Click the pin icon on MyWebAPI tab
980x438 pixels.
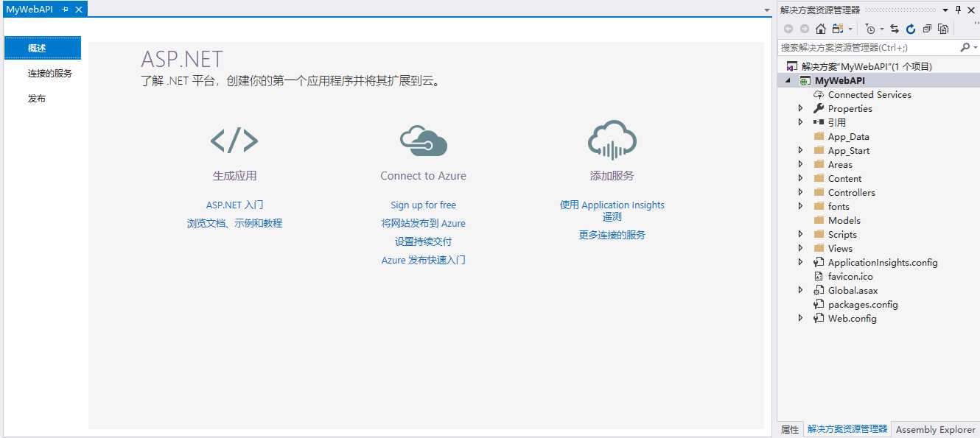pyautogui.click(x=66, y=10)
